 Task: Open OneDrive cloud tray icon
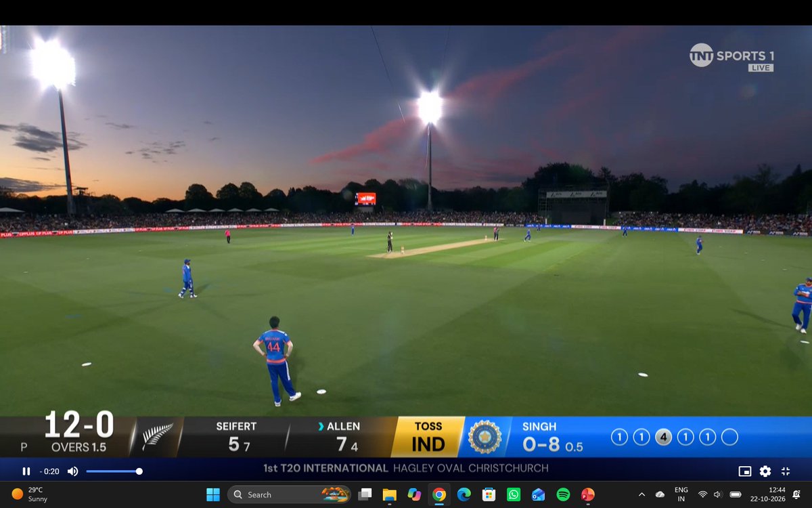[x=660, y=494]
